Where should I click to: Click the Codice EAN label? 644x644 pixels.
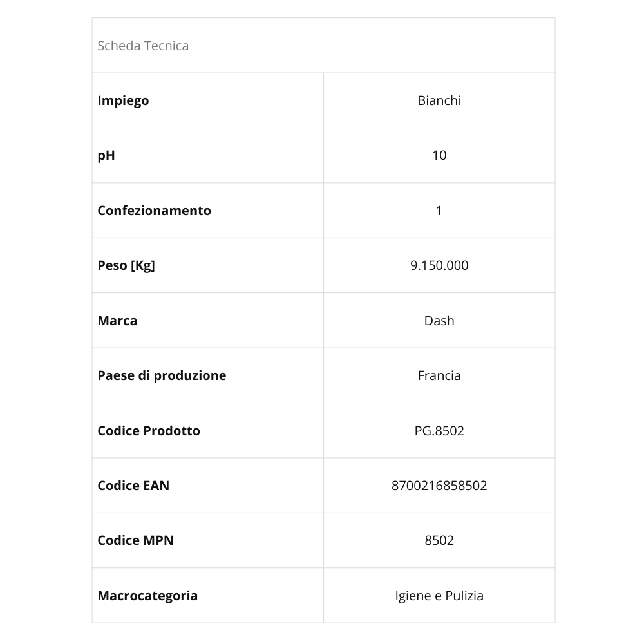(x=133, y=486)
